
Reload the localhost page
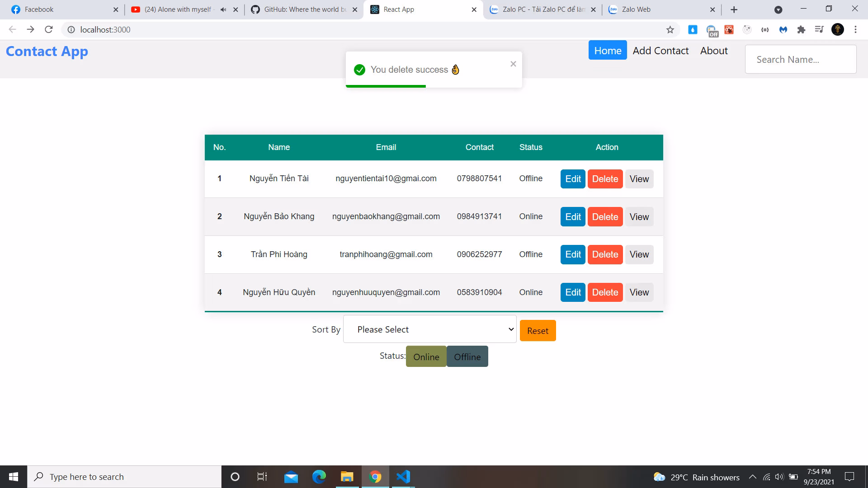pos(49,29)
